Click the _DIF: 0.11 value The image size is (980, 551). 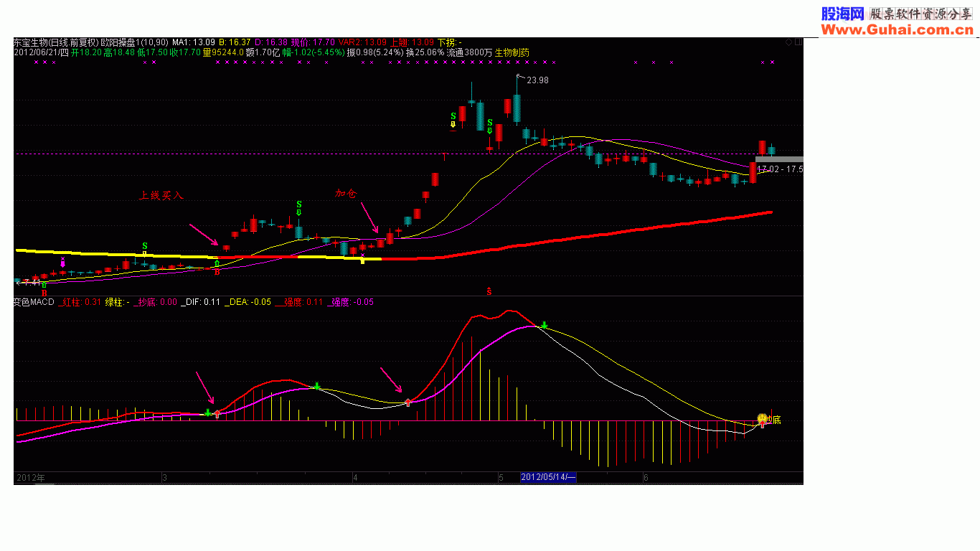click(201, 302)
